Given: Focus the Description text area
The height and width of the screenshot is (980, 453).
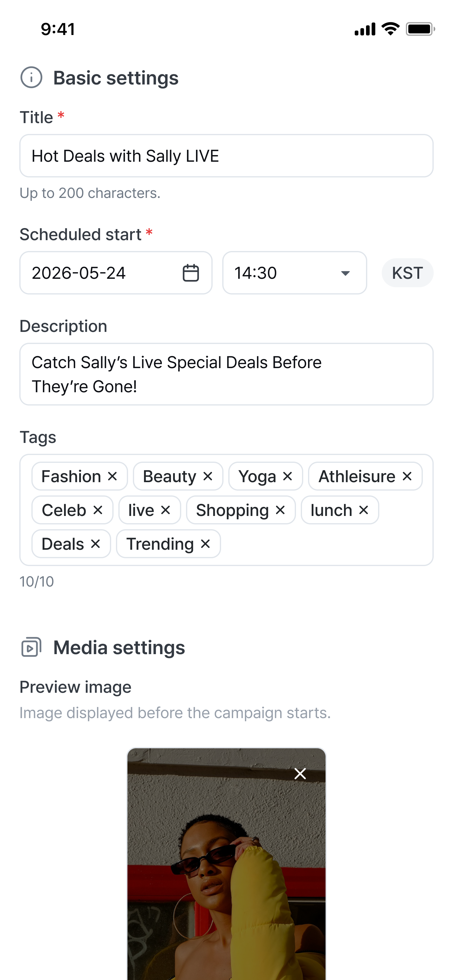Looking at the screenshot, I should (226, 374).
